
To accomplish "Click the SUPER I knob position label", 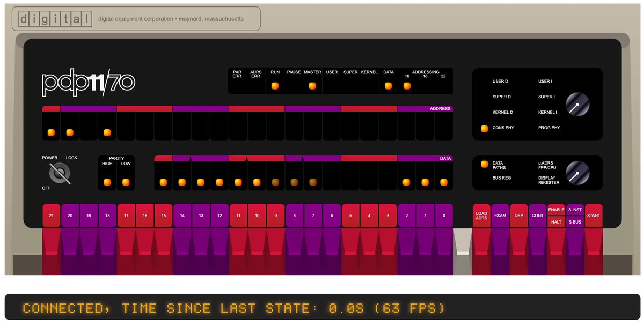I will click(x=547, y=97).
